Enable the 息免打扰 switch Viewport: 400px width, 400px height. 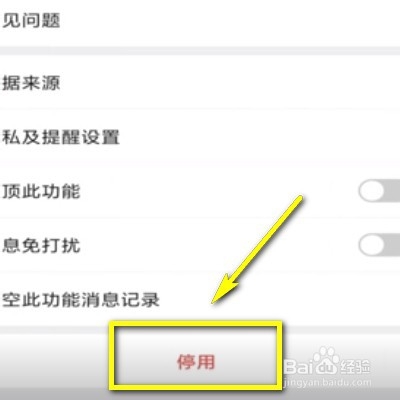[x=379, y=245]
